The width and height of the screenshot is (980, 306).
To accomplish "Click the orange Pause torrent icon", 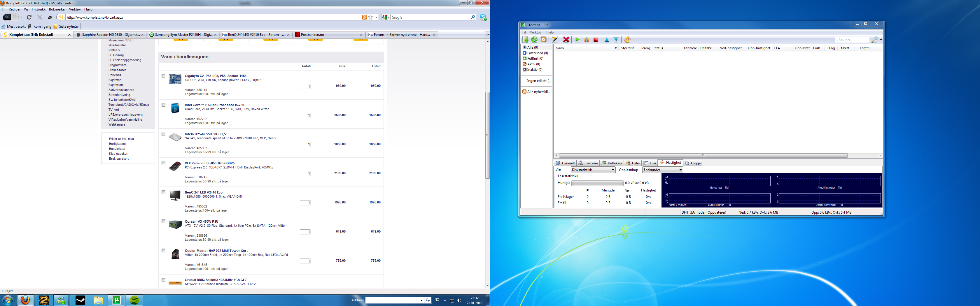I will pyautogui.click(x=587, y=40).
